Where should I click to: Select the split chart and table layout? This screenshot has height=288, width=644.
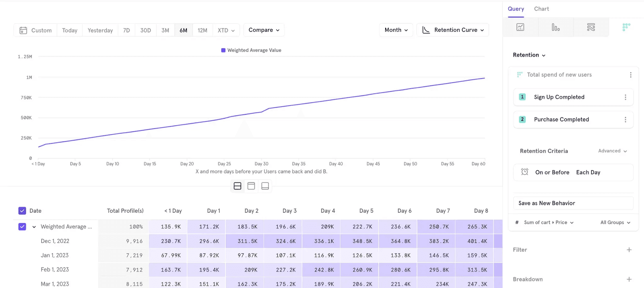point(237,186)
